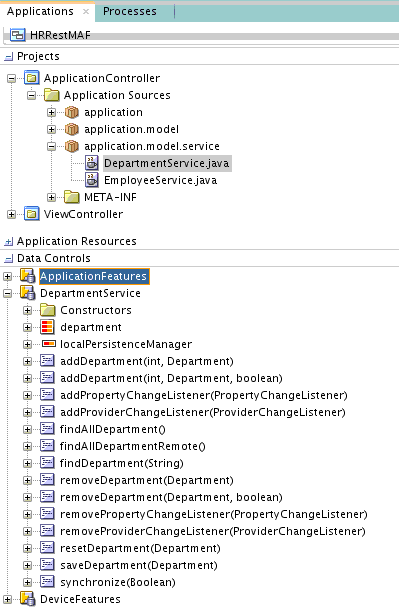Viewport: 399px width, 610px height.
Task: Expand the department collection node
Action: click(x=27, y=328)
